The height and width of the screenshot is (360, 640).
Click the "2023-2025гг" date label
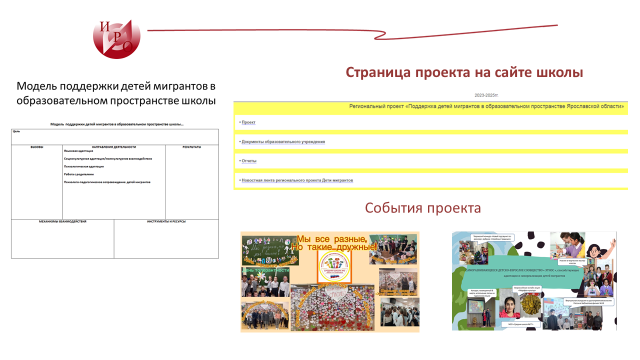coord(486,95)
